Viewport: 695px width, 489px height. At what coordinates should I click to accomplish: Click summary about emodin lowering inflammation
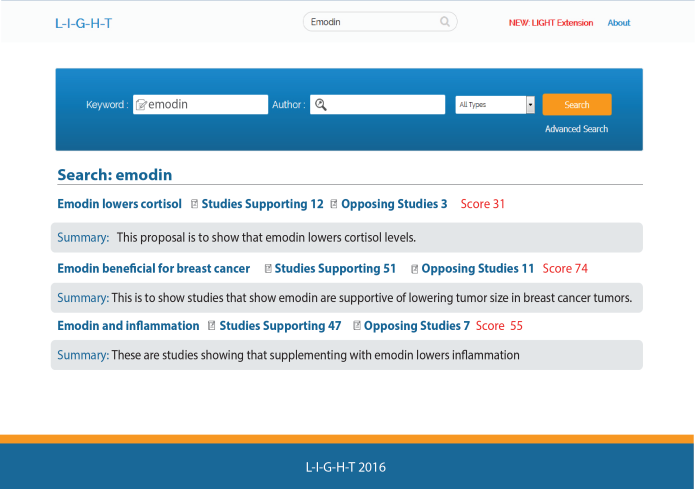tap(347, 355)
